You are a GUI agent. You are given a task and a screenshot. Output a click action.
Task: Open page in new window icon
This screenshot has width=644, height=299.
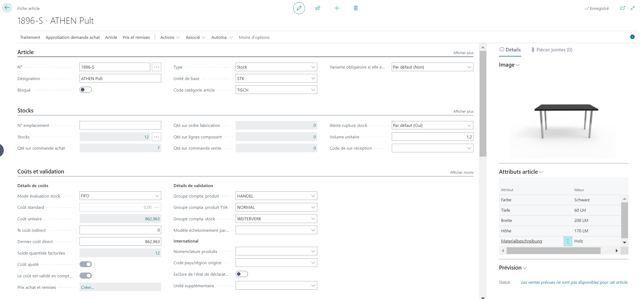click(623, 8)
